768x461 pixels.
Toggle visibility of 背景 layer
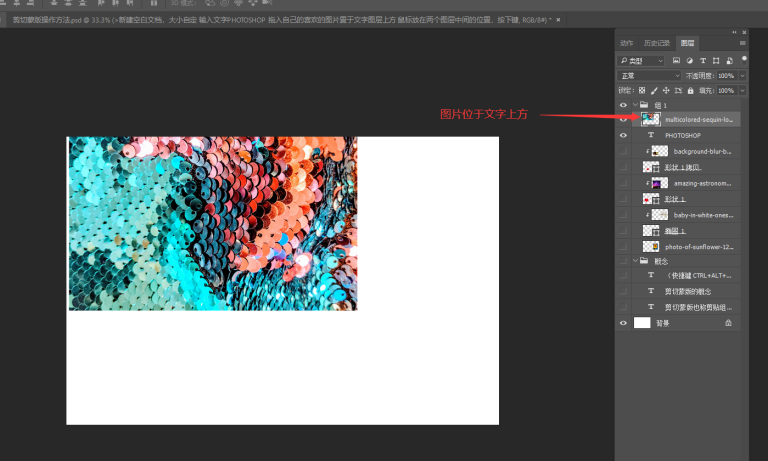(623, 323)
